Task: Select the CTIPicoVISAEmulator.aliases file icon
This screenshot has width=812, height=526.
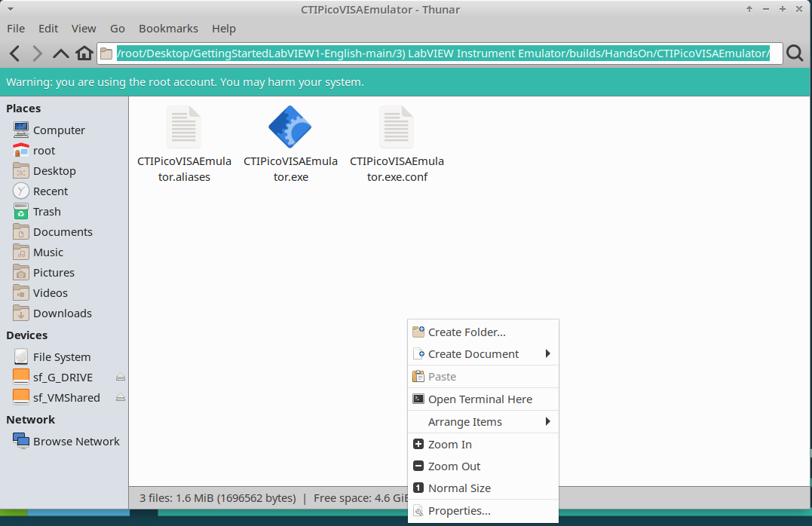Action: click(184, 127)
